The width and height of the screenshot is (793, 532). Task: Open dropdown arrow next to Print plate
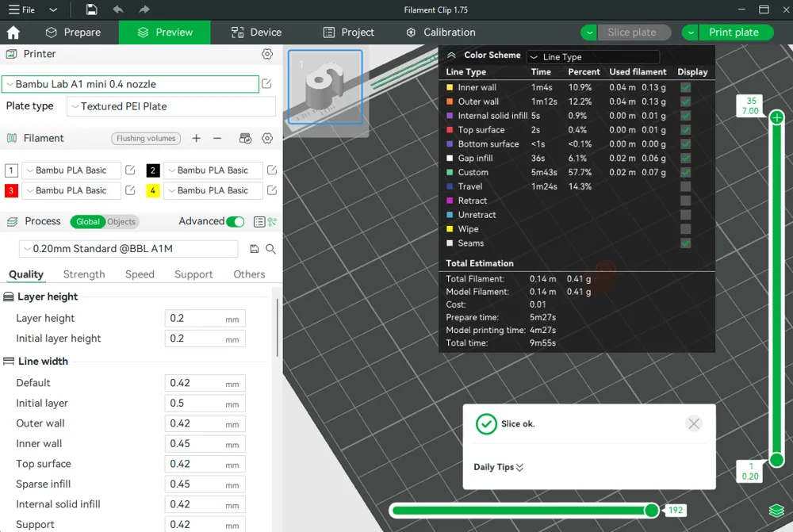(691, 33)
